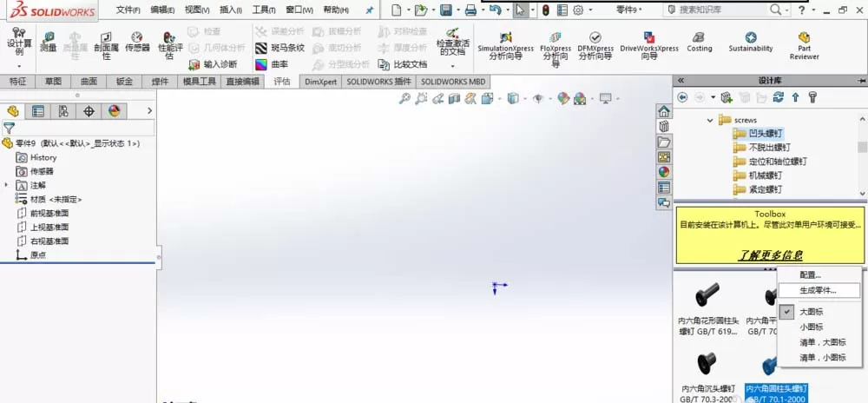Open 设计算例 dropdown arrow
This screenshot has height=403, width=868.
(x=19, y=66)
